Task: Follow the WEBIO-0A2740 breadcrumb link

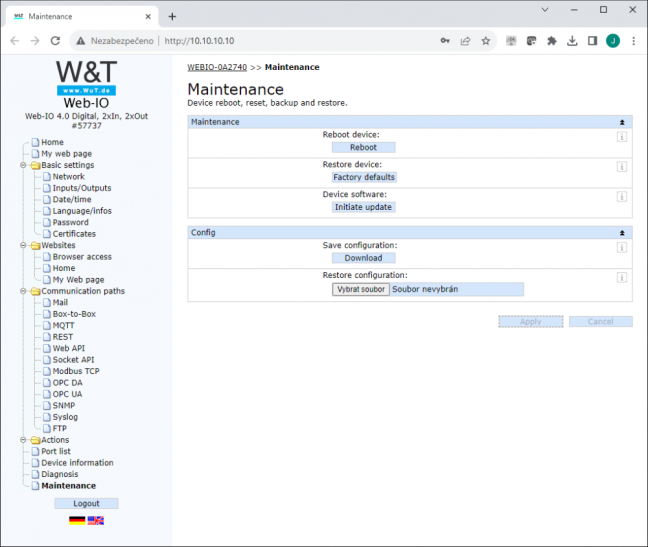Action: pos(217,67)
